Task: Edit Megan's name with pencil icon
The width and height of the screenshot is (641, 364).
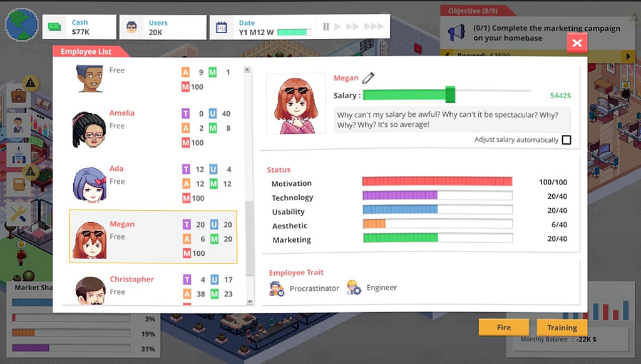Action: tap(368, 78)
